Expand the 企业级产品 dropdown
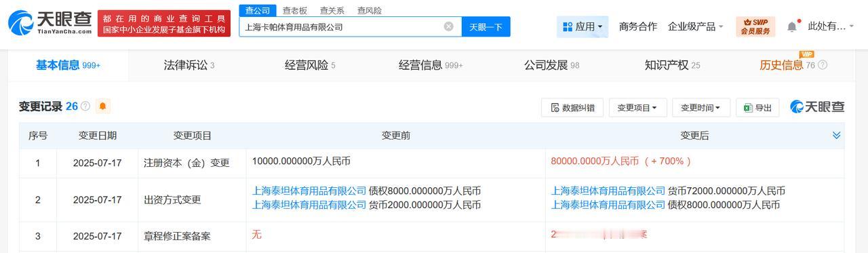Viewport: 868px width, 253px height. tap(695, 26)
